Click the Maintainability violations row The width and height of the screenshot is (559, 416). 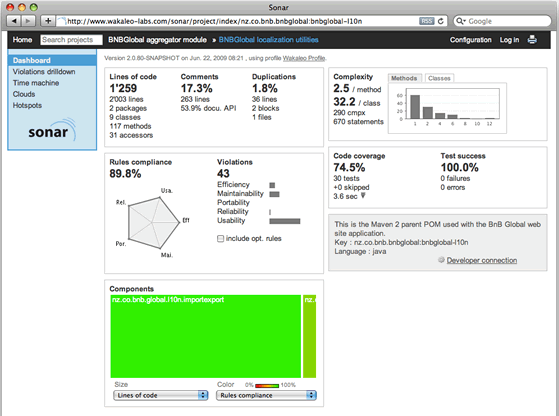click(x=248, y=194)
